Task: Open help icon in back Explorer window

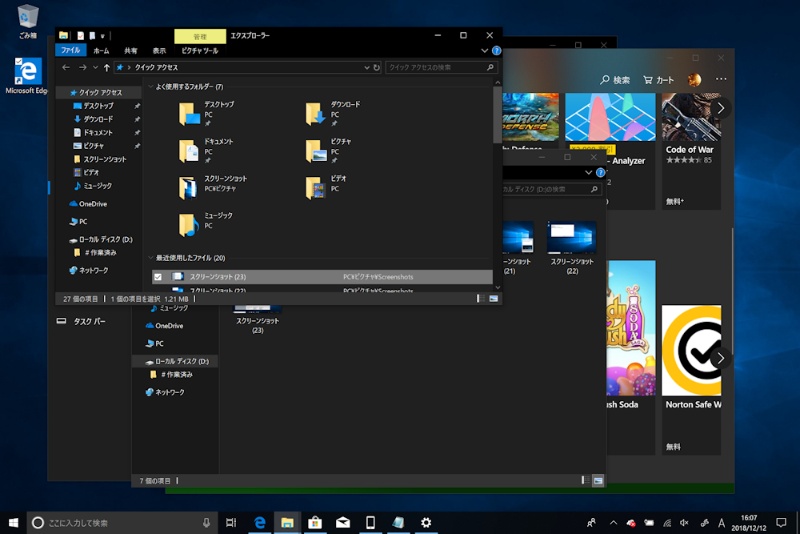Action: 601,172
